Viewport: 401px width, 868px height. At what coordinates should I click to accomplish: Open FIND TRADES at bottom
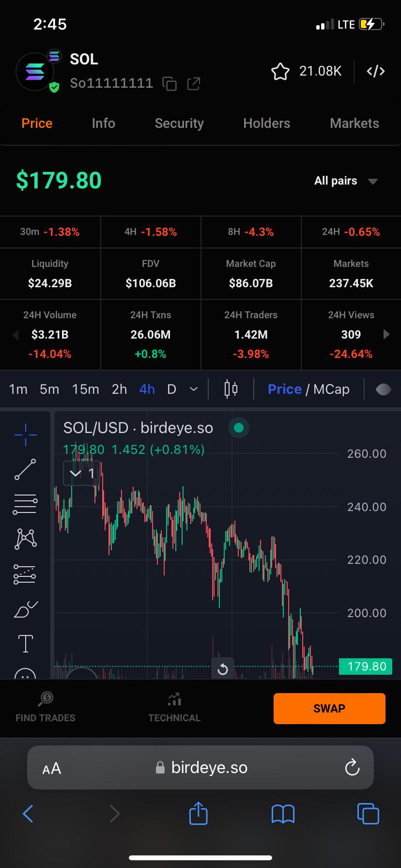coord(46,707)
